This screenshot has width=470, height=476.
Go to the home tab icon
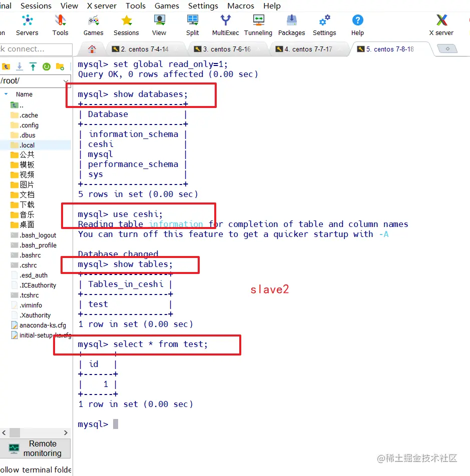[92, 49]
